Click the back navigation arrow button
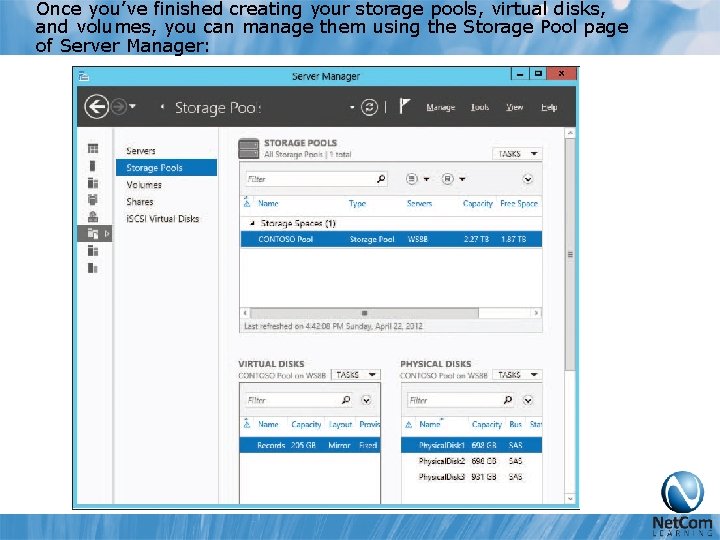 pos(96,107)
